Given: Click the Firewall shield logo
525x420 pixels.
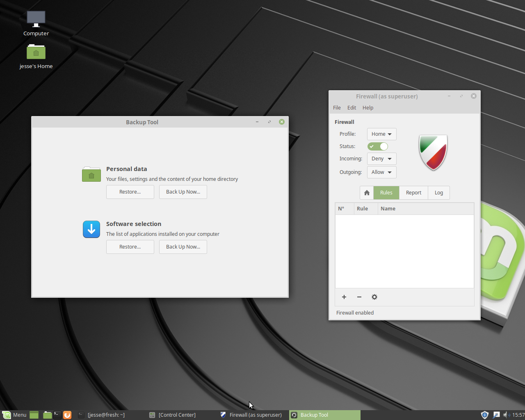Looking at the screenshot, I should (433, 152).
